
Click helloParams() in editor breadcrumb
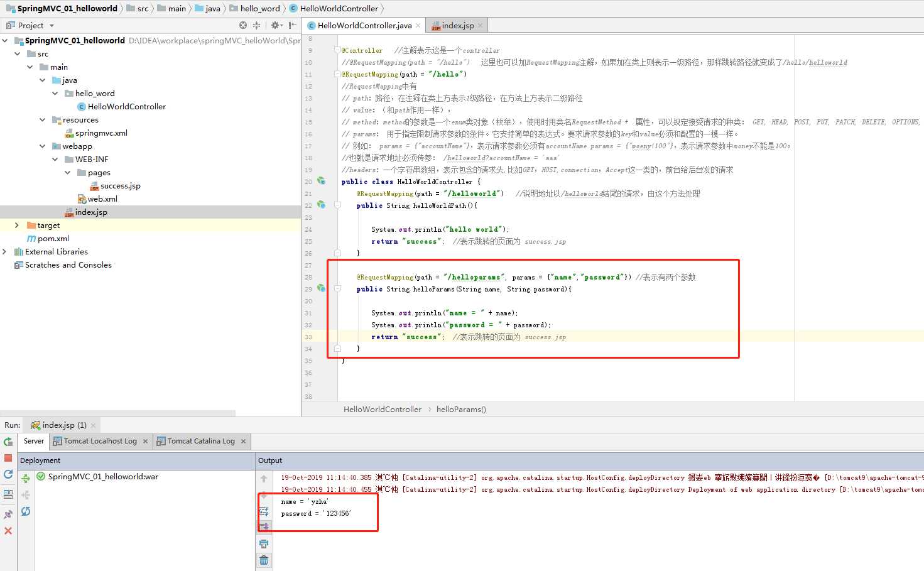(461, 410)
